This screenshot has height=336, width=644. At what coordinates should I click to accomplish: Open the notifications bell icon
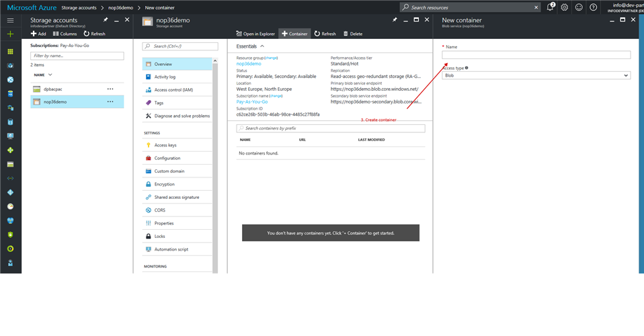(x=550, y=7)
